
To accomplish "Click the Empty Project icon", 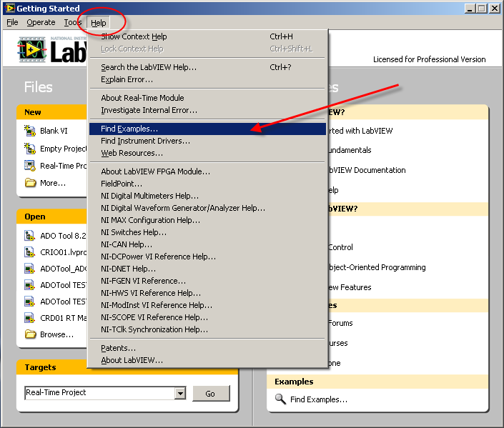I will coord(30,149).
